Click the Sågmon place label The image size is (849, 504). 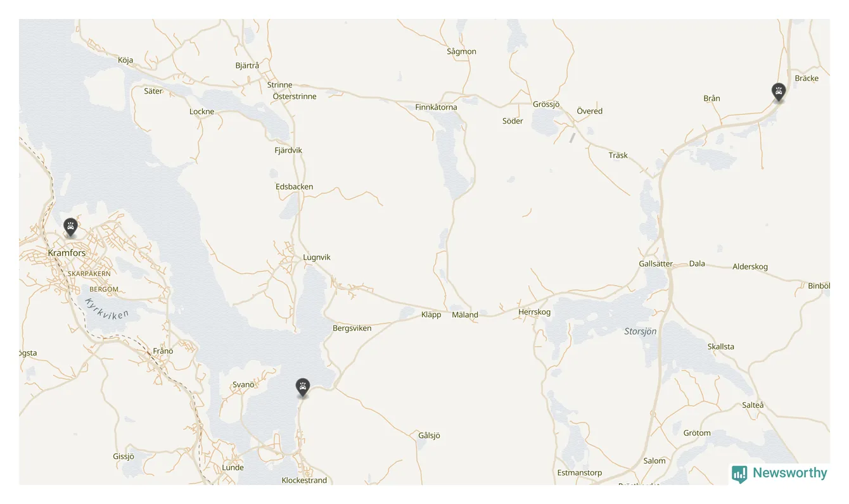pyautogui.click(x=461, y=52)
